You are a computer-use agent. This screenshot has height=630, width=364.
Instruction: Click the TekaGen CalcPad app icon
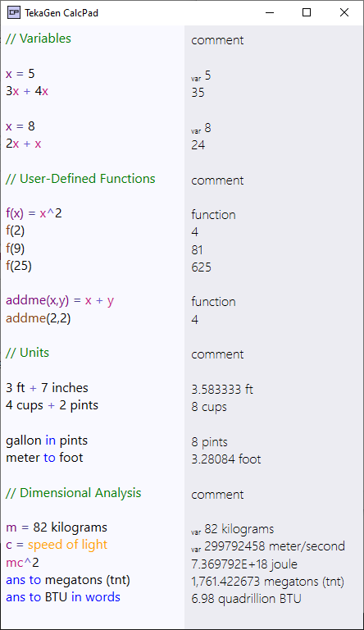[14, 13]
